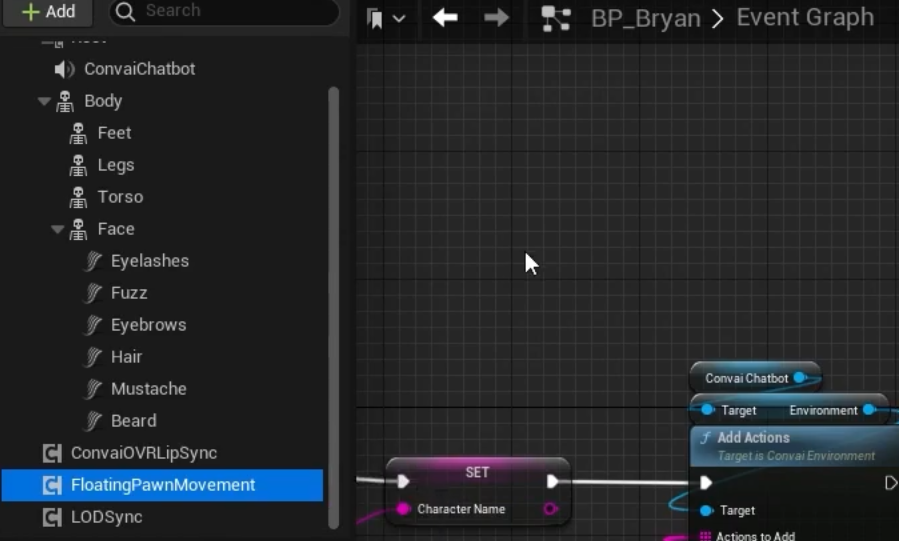Click the speaker icon next to ConvaiChatbot
This screenshot has width=899, height=541.
(x=64, y=69)
